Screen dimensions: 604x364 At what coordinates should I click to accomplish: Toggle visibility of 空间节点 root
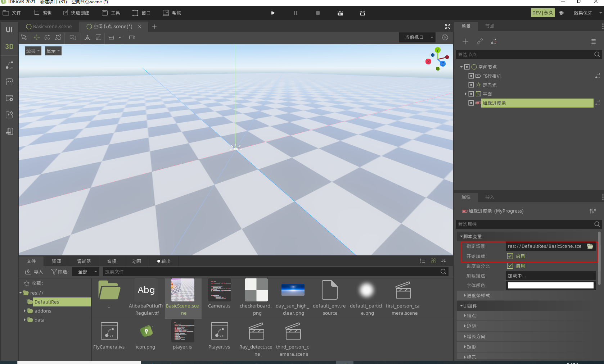coord(466,67)
